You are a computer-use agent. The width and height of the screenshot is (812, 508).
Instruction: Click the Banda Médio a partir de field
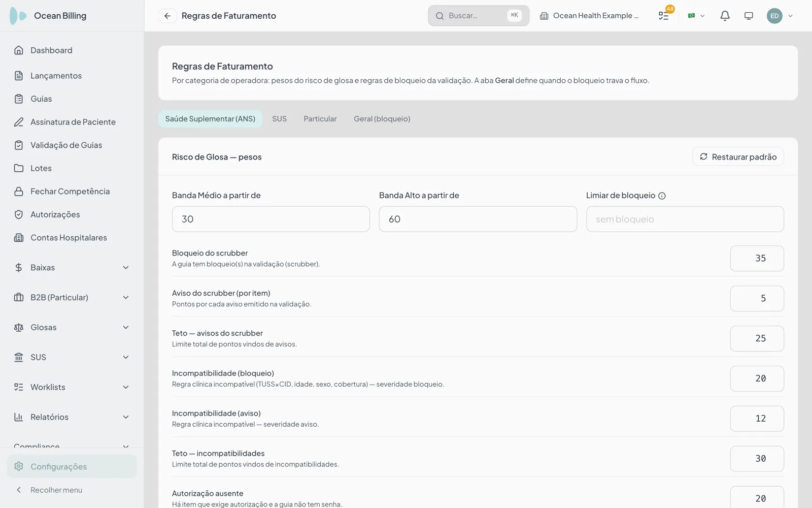271,219
